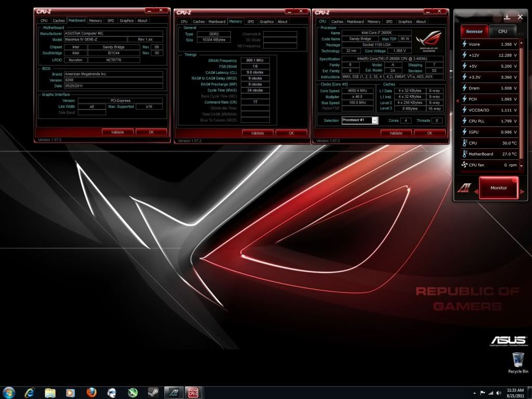Click OK in the Memory CPU-Z window
532x399 pixels.
click(x=291, y=133)
